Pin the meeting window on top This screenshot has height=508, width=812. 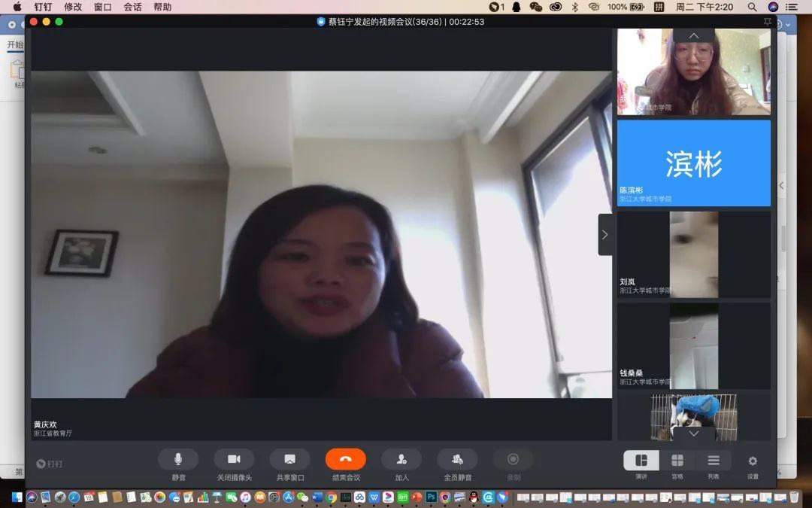(768, 22)
